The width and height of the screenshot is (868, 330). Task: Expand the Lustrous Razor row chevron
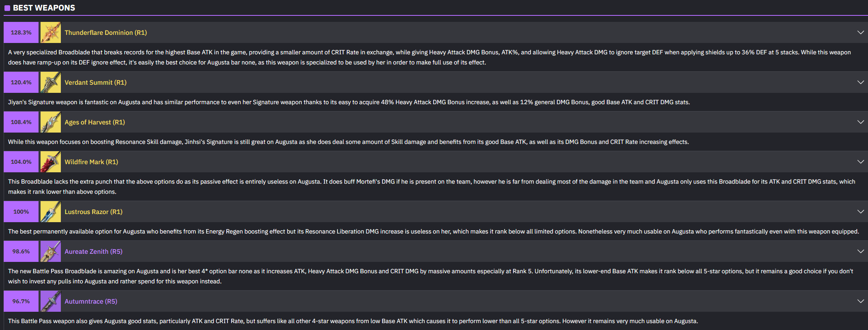coord(860,212)
